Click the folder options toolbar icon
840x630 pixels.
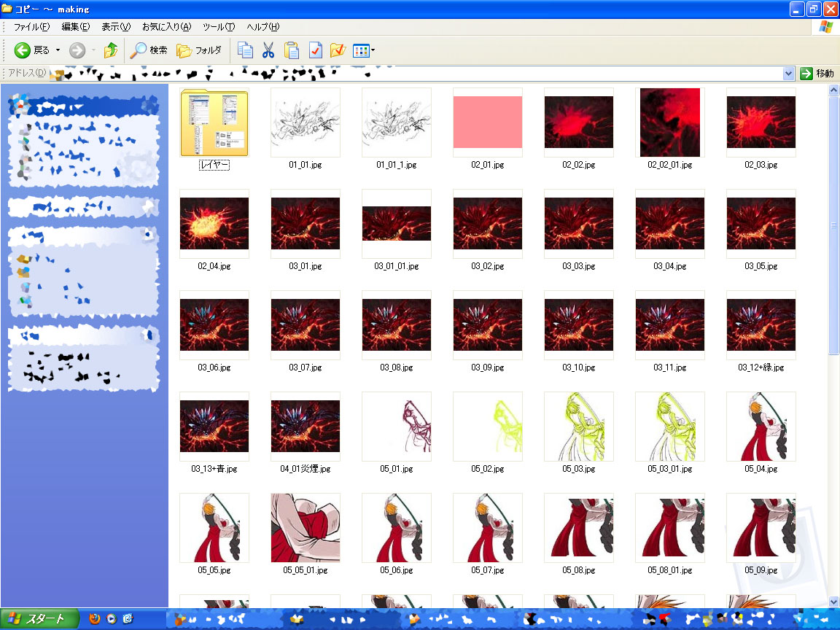tap(338, 50)
